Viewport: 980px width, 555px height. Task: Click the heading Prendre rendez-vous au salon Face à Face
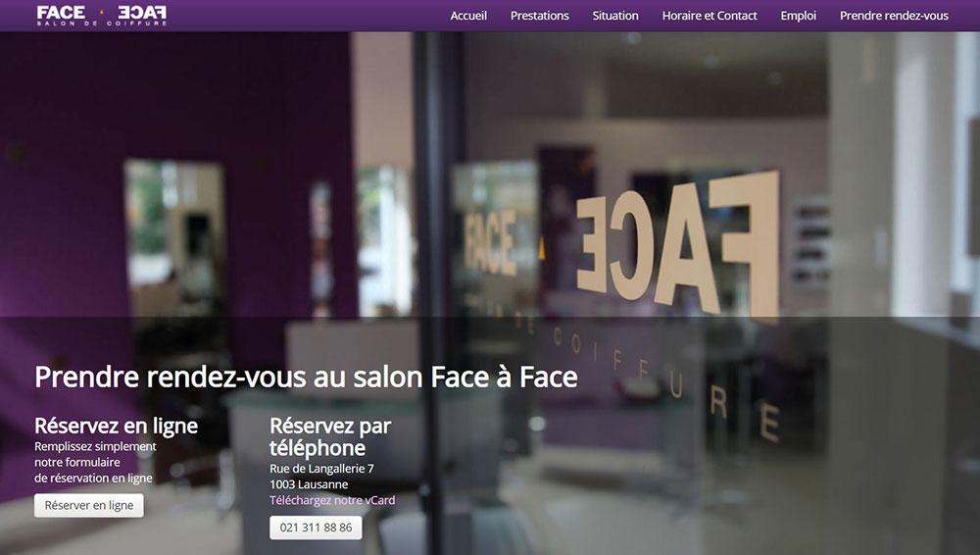(x=306, y=377)
